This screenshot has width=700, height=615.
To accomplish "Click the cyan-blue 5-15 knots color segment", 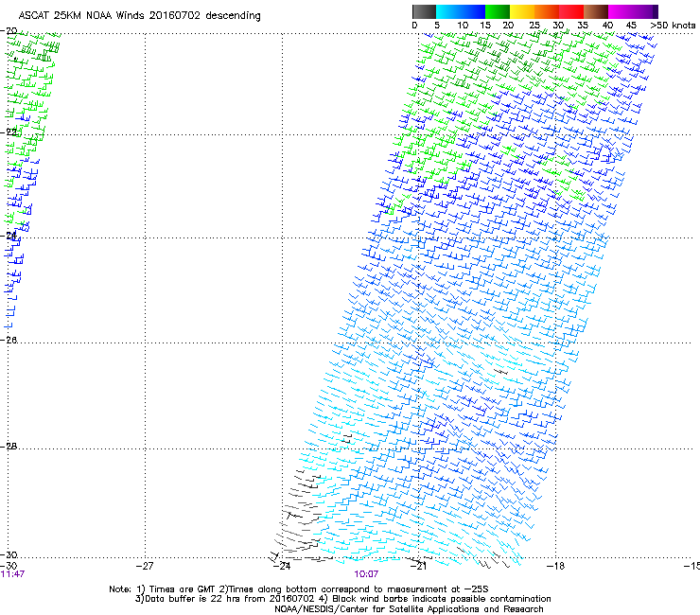I will point(461,11).
